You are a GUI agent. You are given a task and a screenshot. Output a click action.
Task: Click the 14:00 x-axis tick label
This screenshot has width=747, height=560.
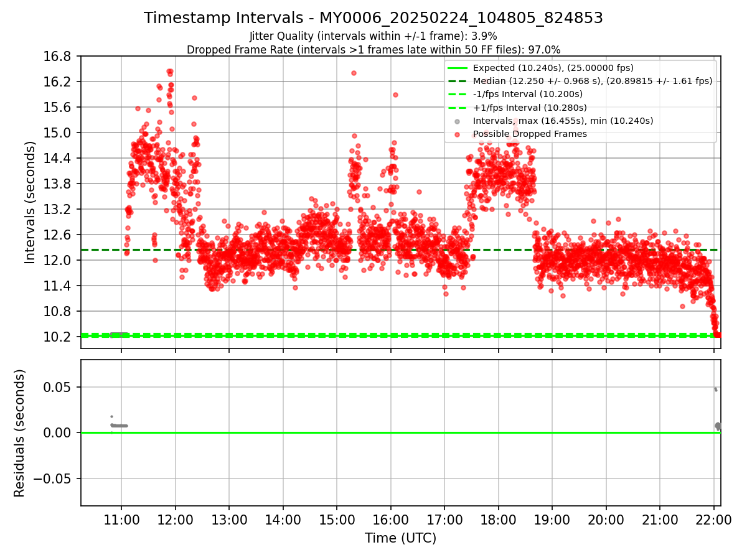pos(283,519)
